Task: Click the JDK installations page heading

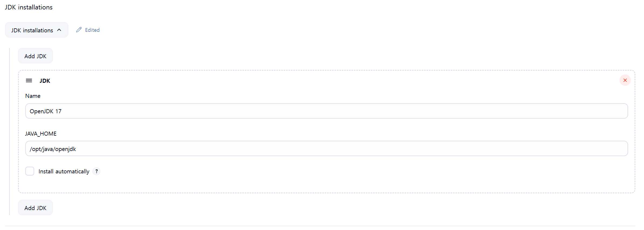Action: coord(29,7)
